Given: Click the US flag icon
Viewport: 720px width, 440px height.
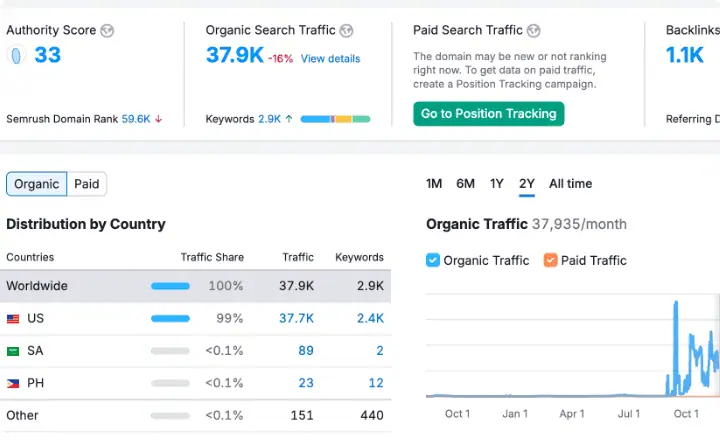Looking at the screenshot, I should coord(13,319).
